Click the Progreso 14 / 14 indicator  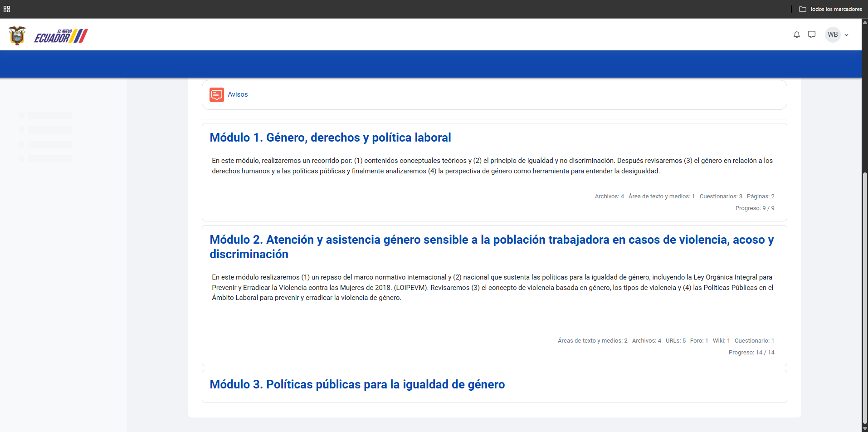coord(751,353)
